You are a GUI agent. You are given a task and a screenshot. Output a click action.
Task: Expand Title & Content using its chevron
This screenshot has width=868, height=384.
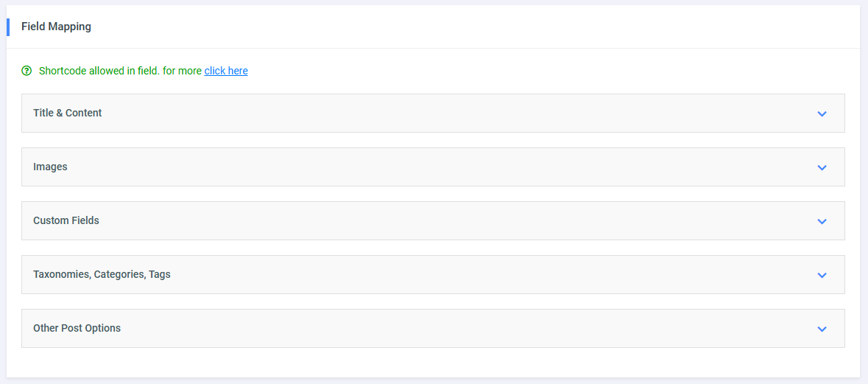(x=822, y=114)
